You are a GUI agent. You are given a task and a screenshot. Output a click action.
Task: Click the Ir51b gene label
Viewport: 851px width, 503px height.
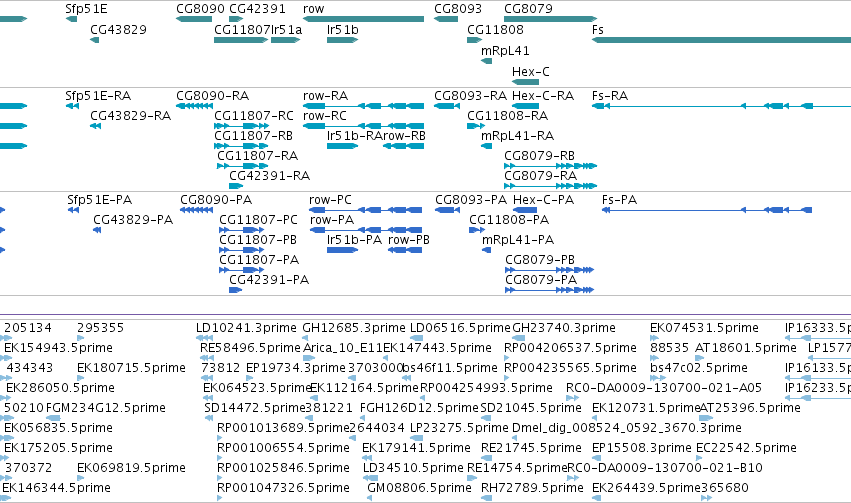tap(342, 30)
